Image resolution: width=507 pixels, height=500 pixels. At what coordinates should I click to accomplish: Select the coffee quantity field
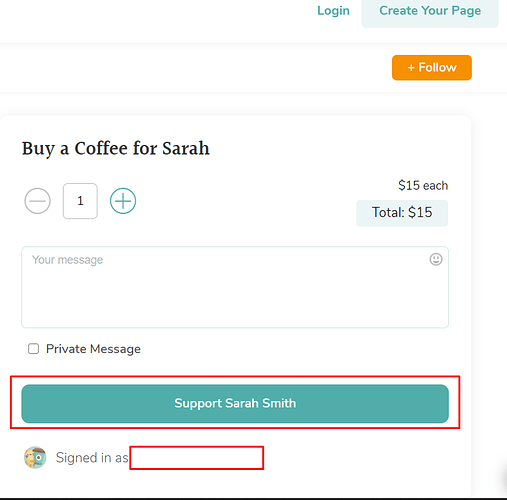pyautogui.click(x=80, y=201)
